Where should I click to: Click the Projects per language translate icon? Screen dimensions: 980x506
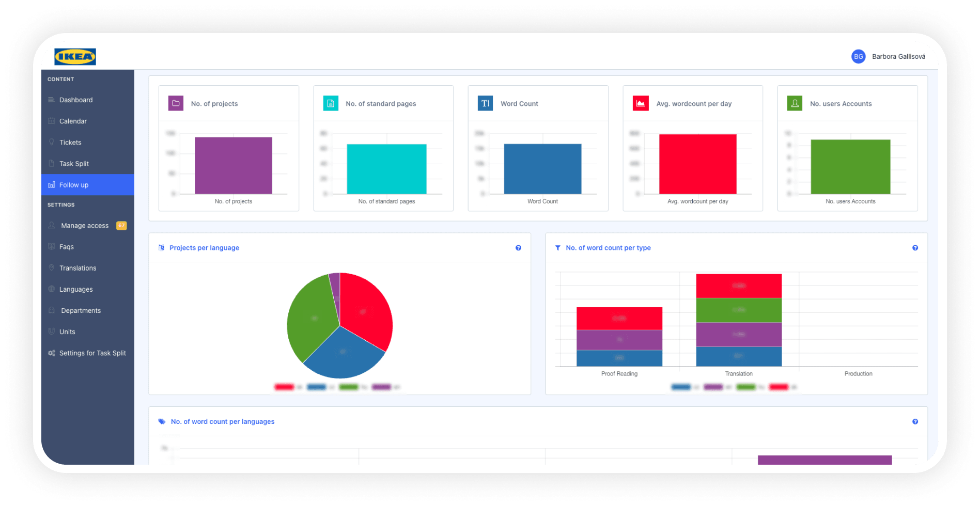click(x=162, y=248)
